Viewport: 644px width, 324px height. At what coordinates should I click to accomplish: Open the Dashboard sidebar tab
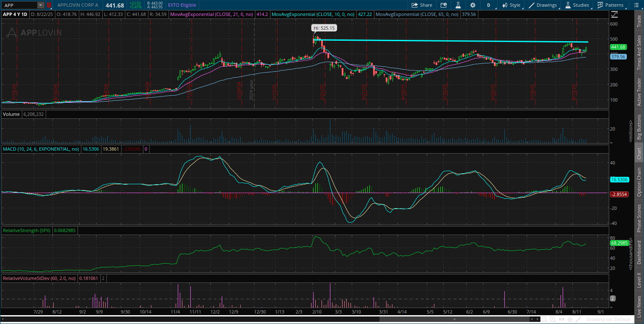pos(639,252)
